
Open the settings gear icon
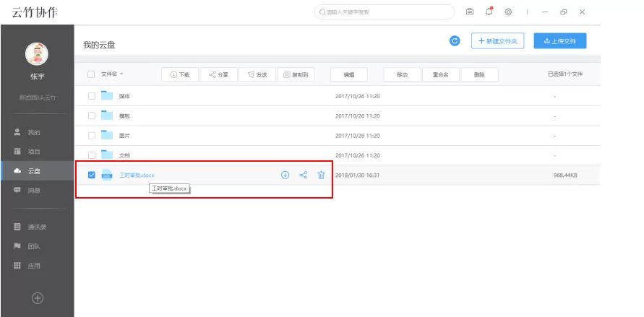508,12
